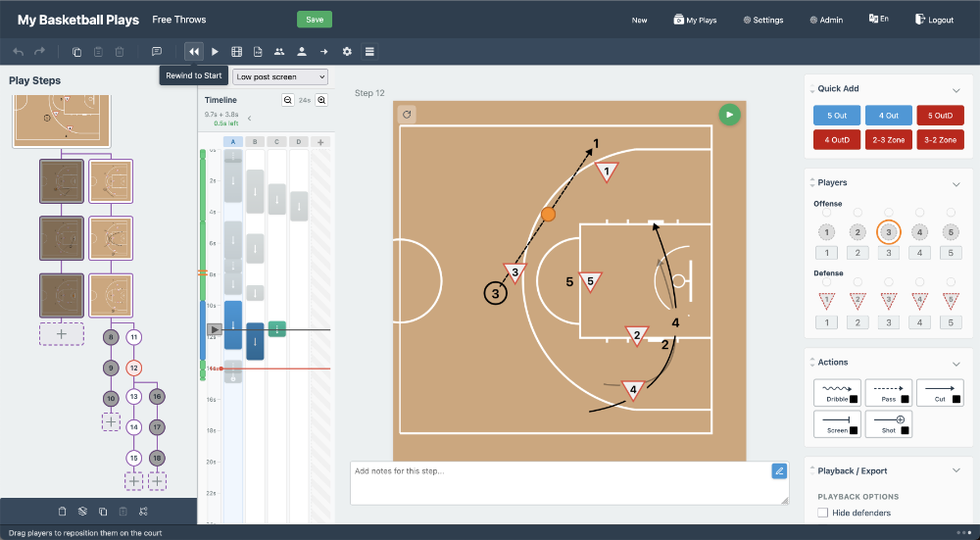Click the PDF export icon
The width and height of the screenshot is (980, 540).
pos(258,52)
